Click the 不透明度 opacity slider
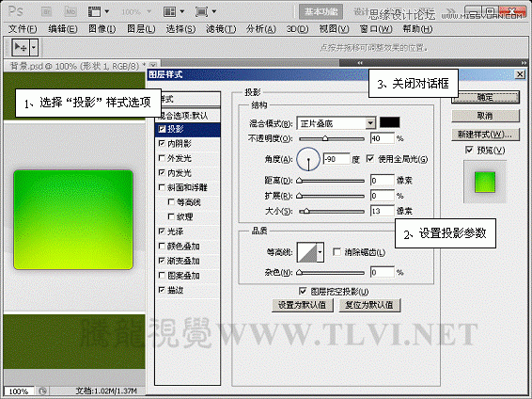 pyautogui.click(x=332, y=138)
